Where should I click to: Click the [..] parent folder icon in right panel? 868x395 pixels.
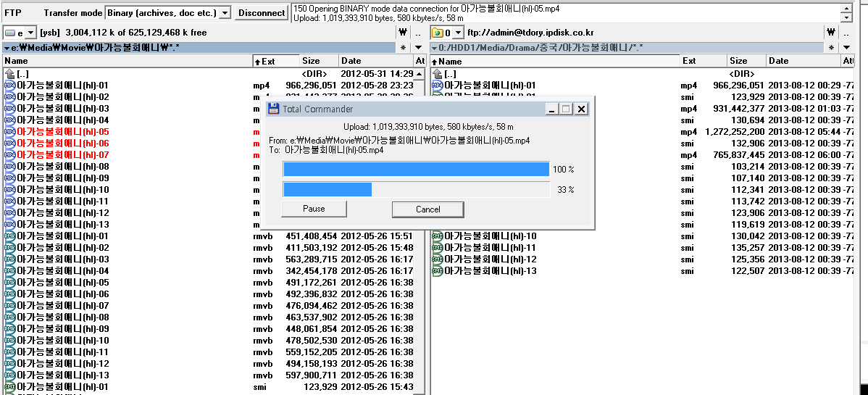[x=438, y=74]
